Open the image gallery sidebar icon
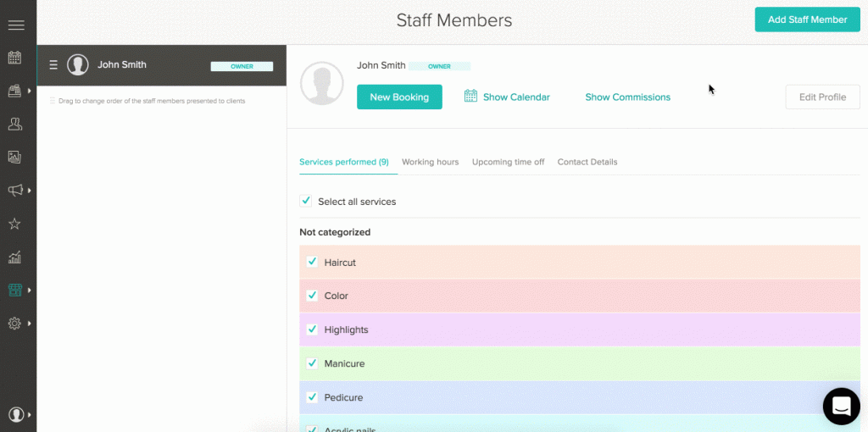Screen dimensions: 868x432 coord(15,157)
